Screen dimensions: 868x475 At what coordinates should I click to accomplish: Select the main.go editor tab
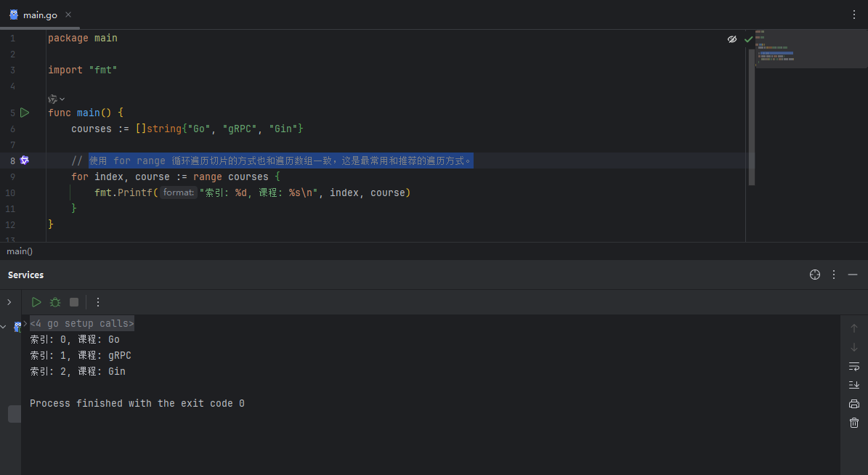[x=40, y=15]
